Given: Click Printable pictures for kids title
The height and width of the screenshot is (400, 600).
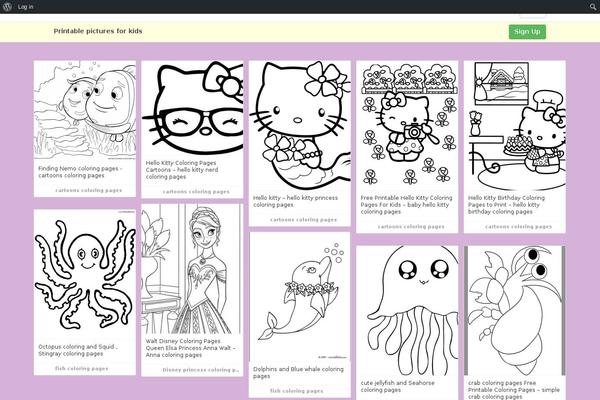Looking at the screenshot, I should (98, 31).
